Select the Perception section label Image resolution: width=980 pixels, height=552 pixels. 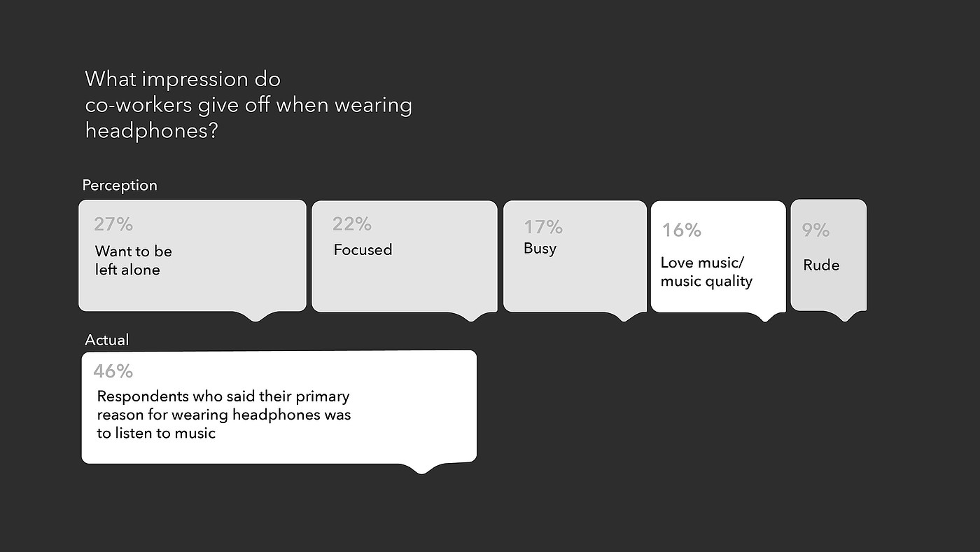point(120,186)
